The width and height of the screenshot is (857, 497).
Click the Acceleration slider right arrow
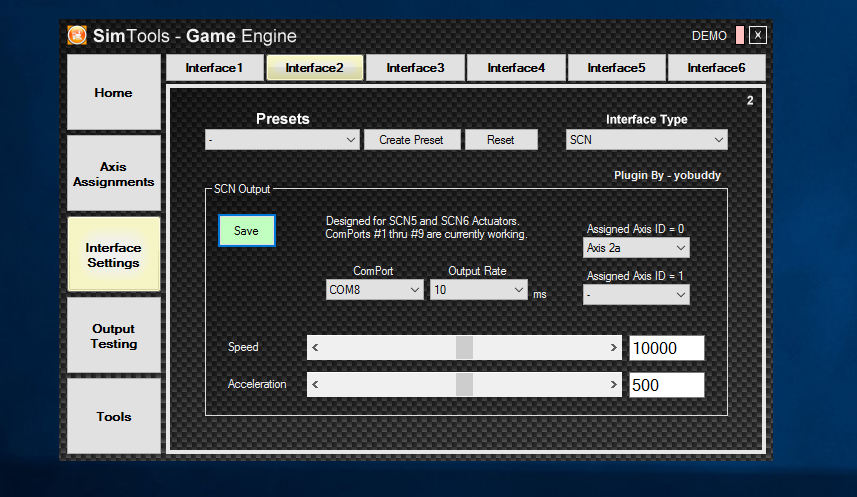point(613,385)
